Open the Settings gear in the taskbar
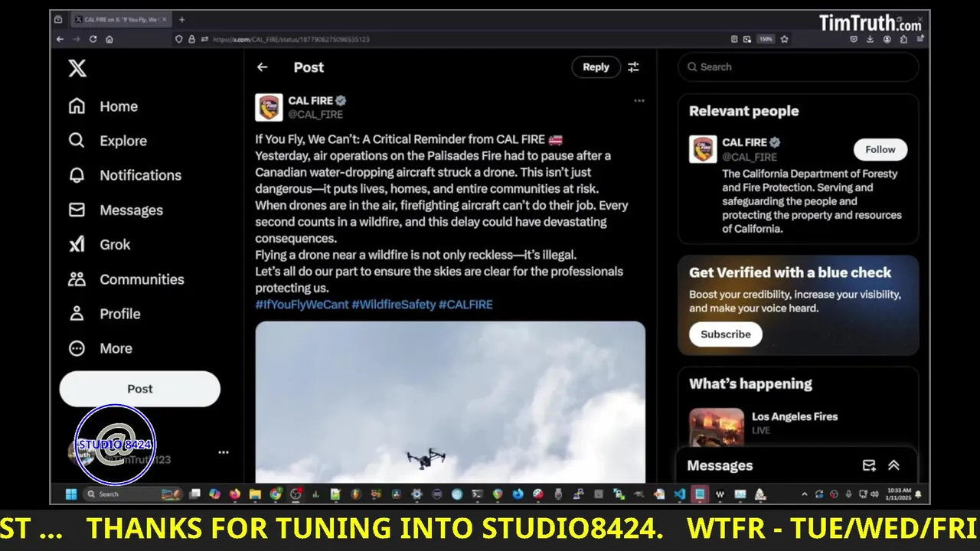The image size is (980, 551). 416,494
